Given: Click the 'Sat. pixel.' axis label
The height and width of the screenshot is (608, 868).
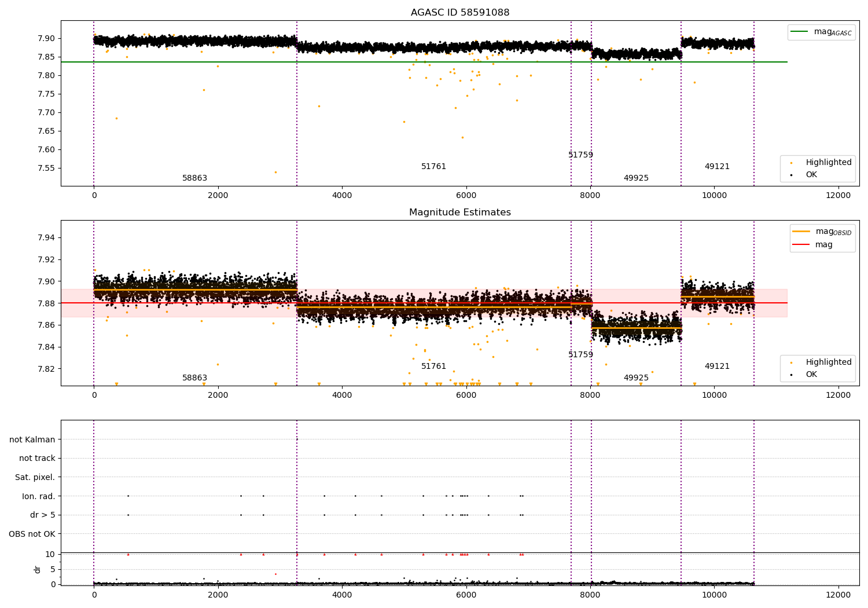Looking at the screenshot, I should click(35, 478).
